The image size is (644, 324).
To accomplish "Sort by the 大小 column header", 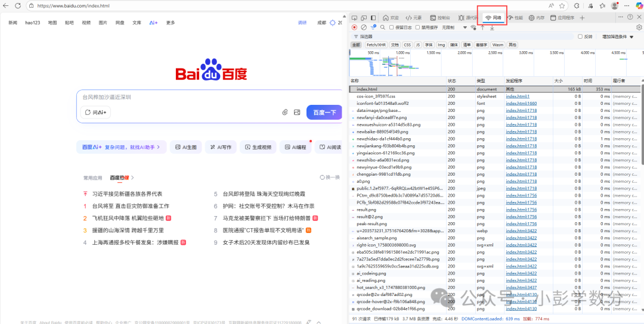I will [568, 81].
